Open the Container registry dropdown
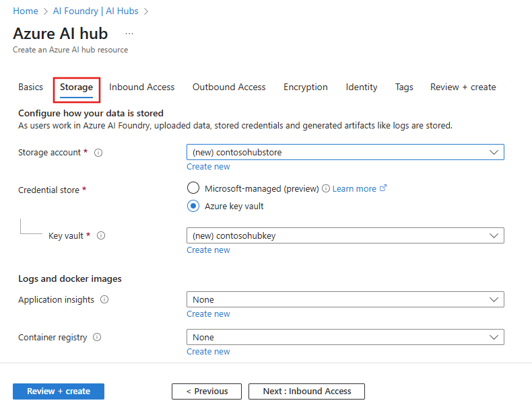 345,338
